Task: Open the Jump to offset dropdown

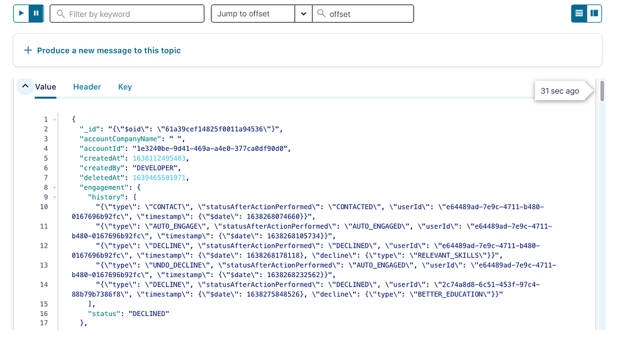Action: pyautogui.click(x=303, y=14)
